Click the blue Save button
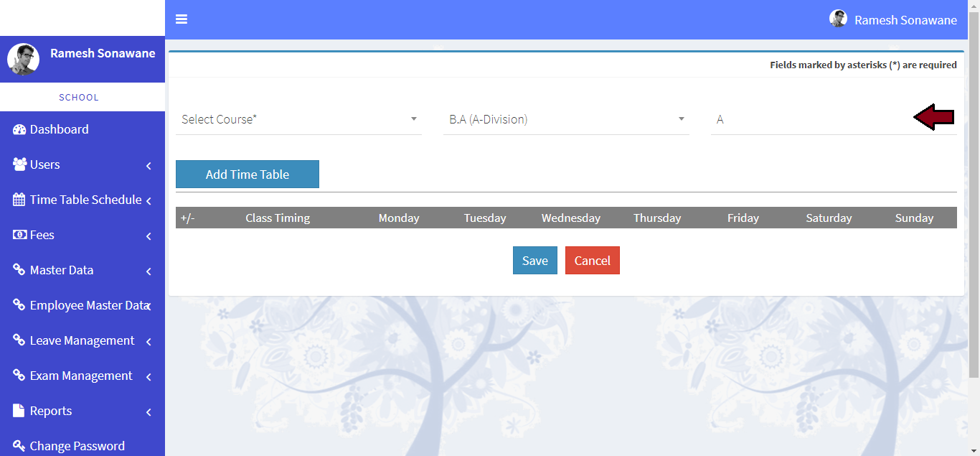Image resolution: width=980 pixels, height=456 pixels. pyautogui.click(x=534, y=261)
